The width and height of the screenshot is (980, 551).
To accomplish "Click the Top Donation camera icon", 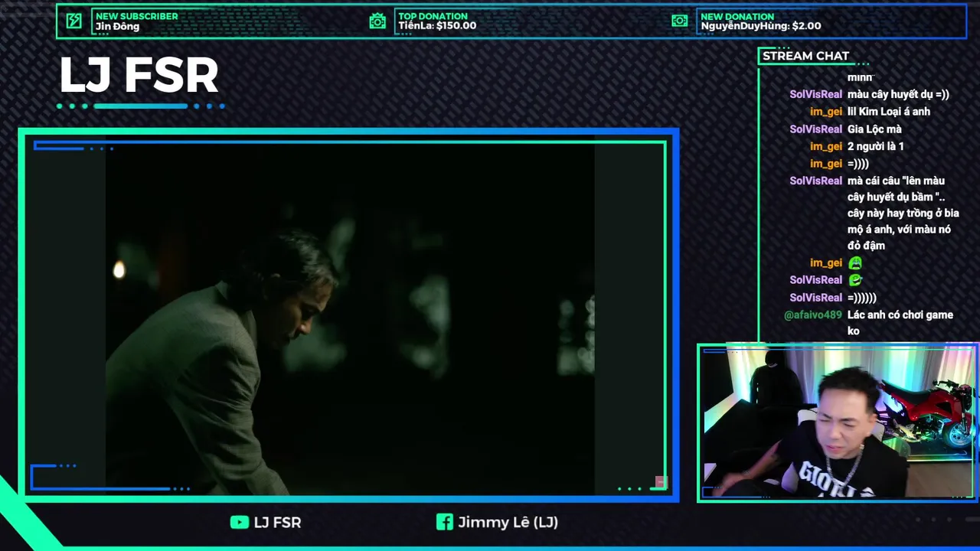I will pyautogui.click(x=377, y=21).
